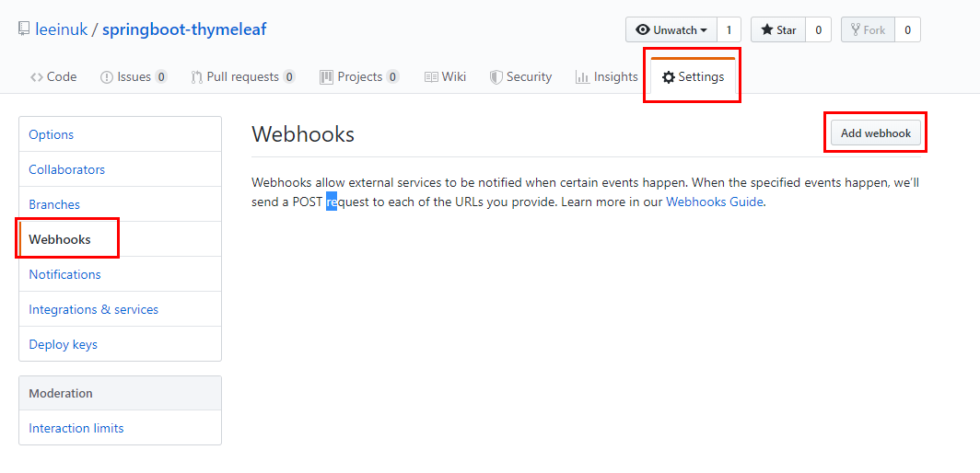Click the star count 0

click(x=818, y=29)
